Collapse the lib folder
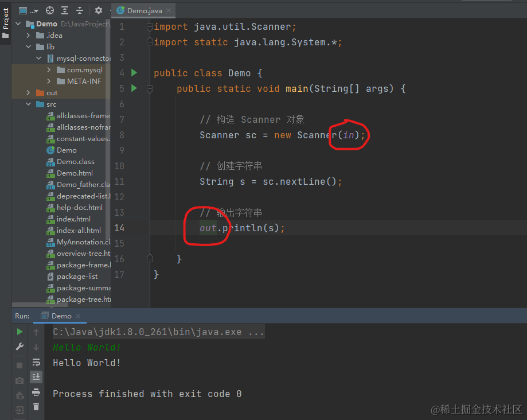This screenshot has height=420, width=527. [28, 46]
